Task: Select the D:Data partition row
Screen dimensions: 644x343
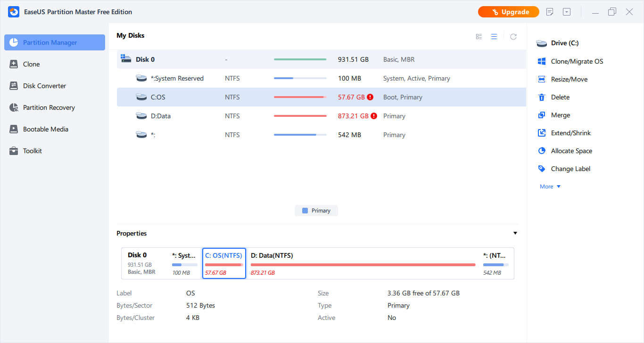Action: (322, 116)
